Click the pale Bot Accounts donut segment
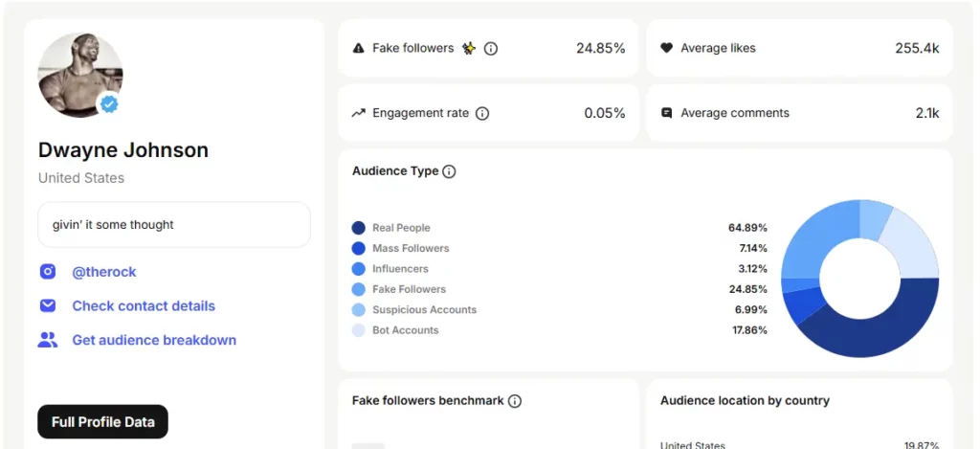Viewport: 980px width, 449px height. click(912, 245)
